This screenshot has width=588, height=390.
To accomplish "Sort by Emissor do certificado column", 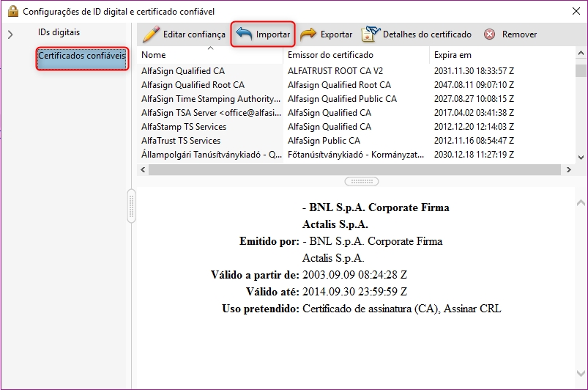I will [355, 55].
